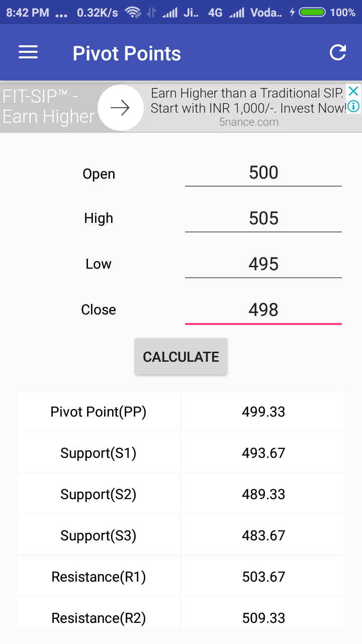The height and width of the screenshot is (644, 362).
Task: Tap the Resistance(R2) result row
Action: [x=181, y=613]
